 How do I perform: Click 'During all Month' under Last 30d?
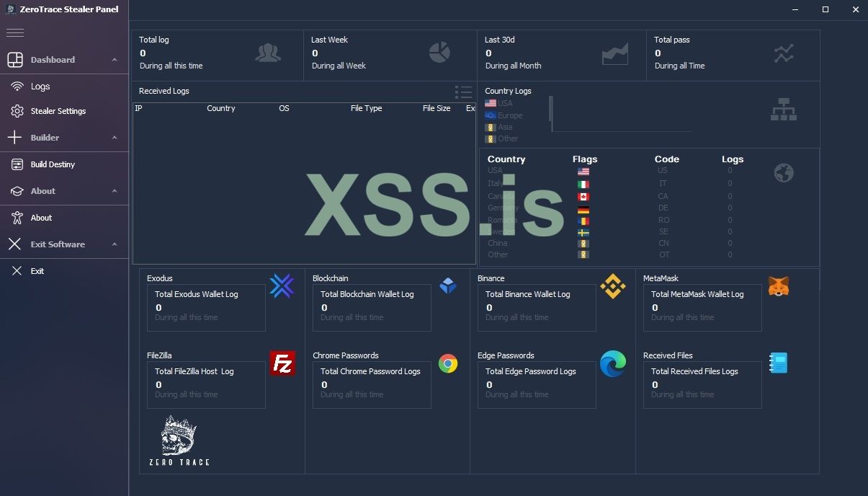pyautogui.click(x=513, y=66)
